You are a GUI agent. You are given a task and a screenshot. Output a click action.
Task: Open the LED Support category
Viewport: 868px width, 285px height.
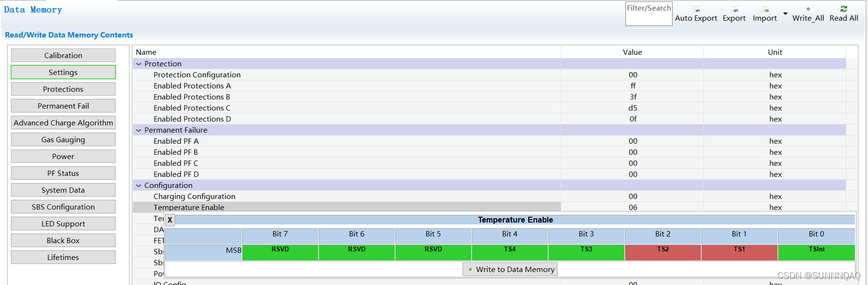(x=63, y=223)
